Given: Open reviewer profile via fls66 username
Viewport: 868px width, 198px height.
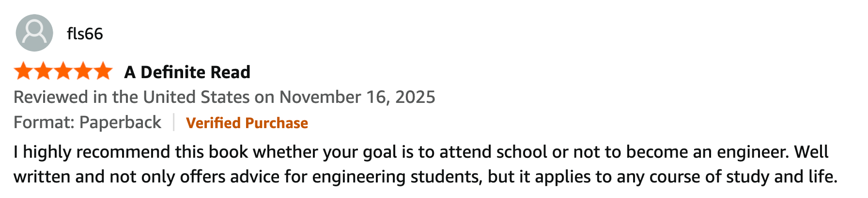Looking at the screenshot, I should point(85,34).
